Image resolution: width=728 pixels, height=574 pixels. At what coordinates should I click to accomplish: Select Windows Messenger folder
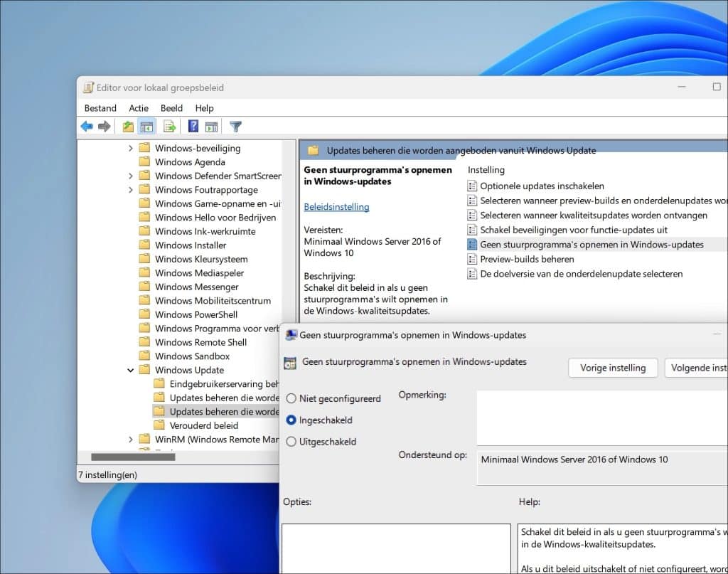(x=197, y=287)
